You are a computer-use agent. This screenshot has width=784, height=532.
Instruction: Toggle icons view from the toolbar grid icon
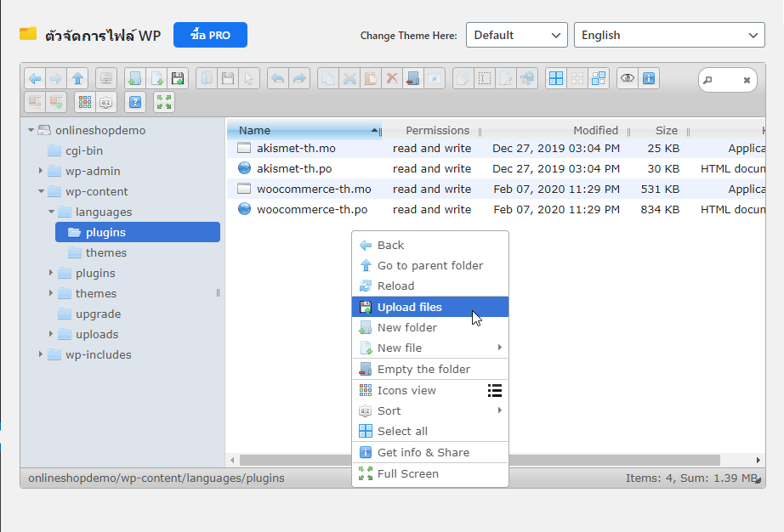85,102
